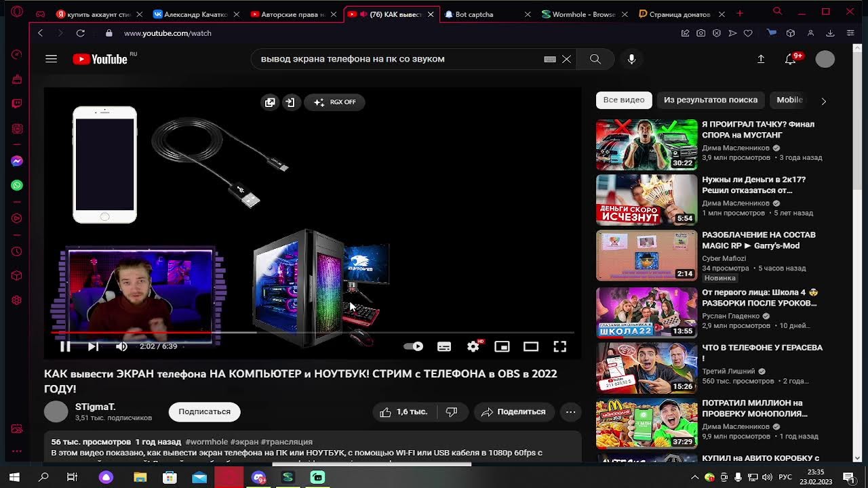Pause the playing video

click(65, 346)
